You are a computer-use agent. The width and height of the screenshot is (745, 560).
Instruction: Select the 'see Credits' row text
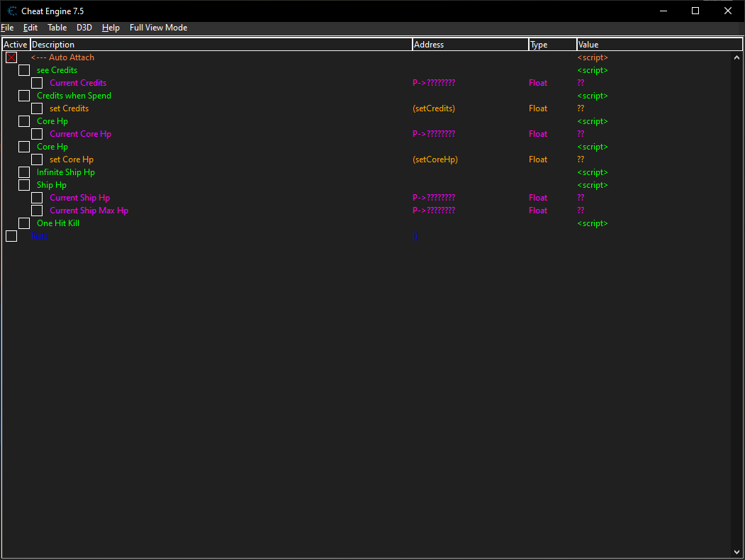click(x=57, y=70)
